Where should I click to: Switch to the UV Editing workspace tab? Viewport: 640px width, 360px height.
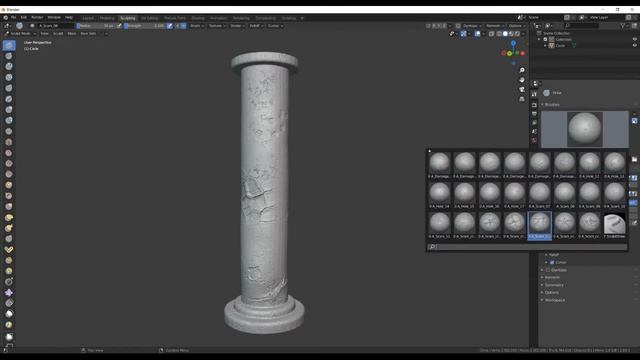click(x=149, y=18)
